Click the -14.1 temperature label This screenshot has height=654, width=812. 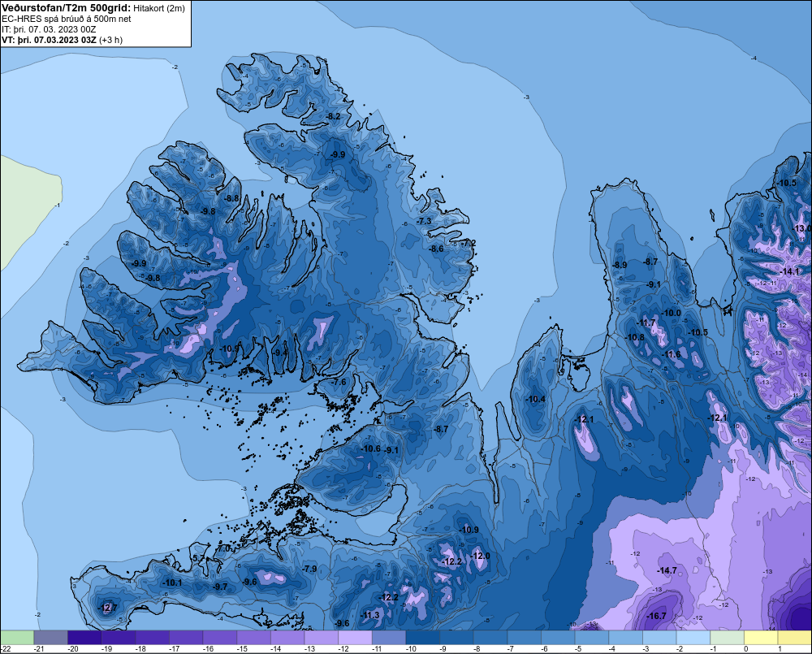click(x=789, y=271)
